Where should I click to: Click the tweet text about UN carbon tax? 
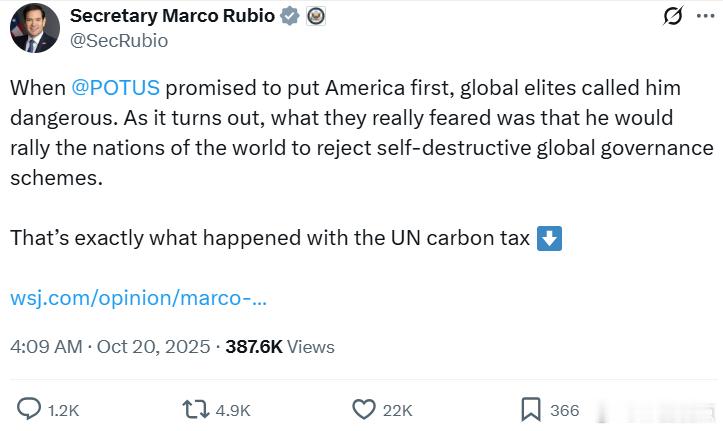tap(272, 239)
